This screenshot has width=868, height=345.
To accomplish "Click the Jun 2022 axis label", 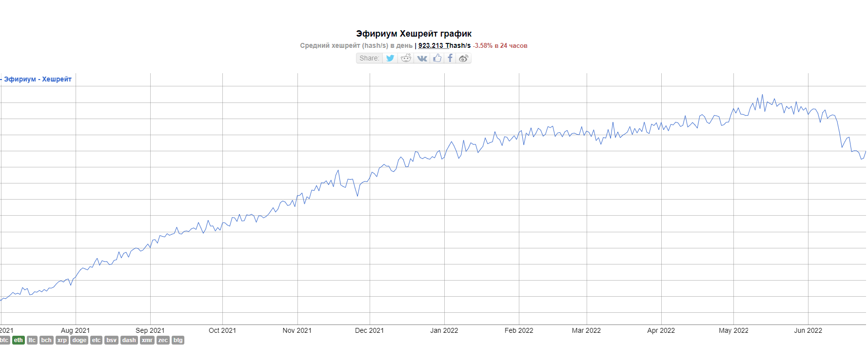I will click(x=808, y=330).
